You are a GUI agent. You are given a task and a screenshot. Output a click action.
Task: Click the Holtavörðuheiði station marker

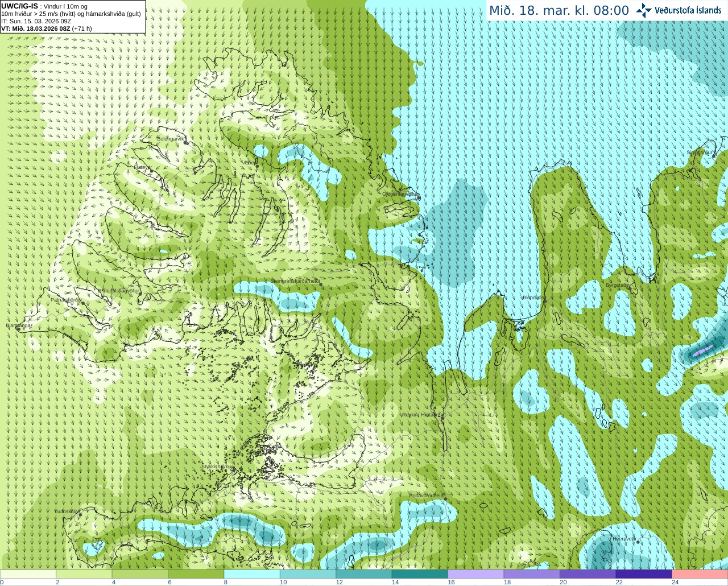pos(445,499)
